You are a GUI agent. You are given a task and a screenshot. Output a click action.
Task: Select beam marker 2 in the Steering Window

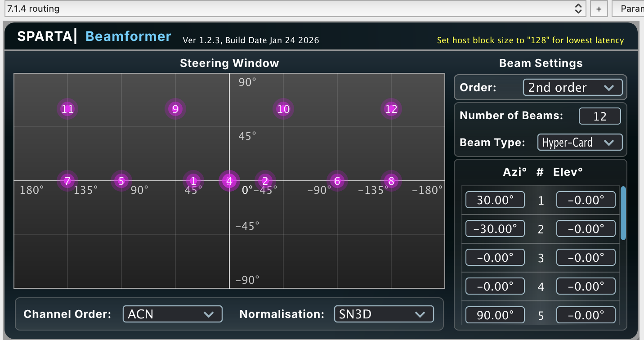265,181
